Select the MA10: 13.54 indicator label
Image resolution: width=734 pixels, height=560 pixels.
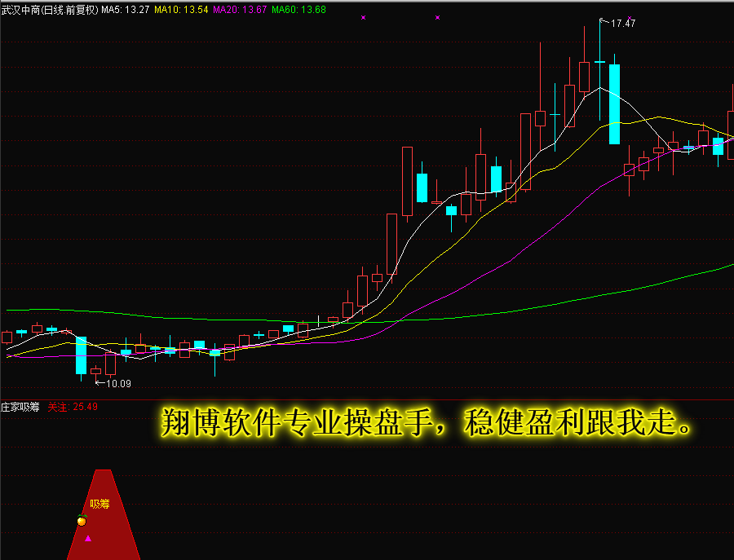coord(181,10)
